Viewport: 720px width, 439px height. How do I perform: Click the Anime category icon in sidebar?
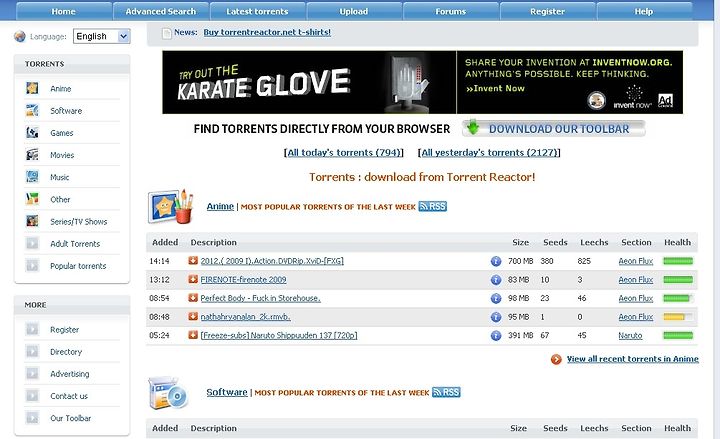pyautogui.click(x=32, y=88)
